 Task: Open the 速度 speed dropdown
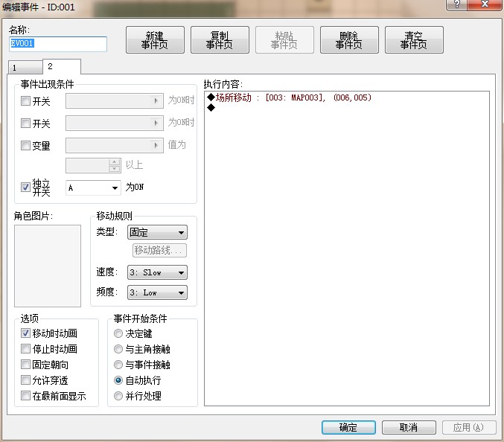coord(157,272)
